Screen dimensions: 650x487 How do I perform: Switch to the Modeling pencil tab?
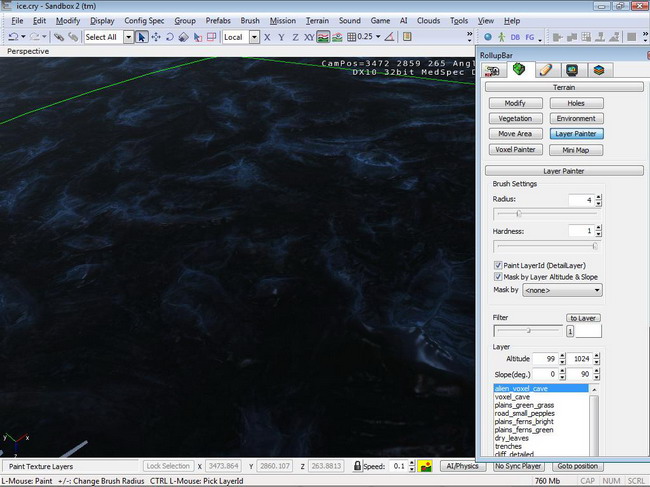546,70
